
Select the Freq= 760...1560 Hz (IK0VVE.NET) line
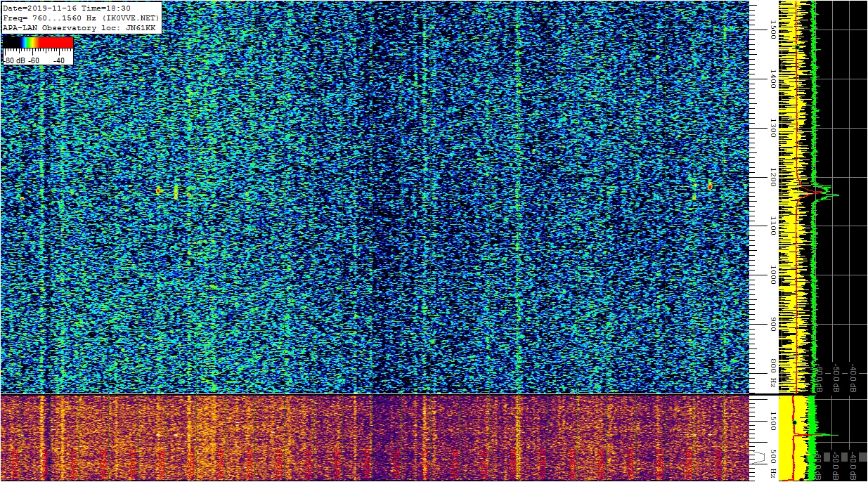click(82, 18)
